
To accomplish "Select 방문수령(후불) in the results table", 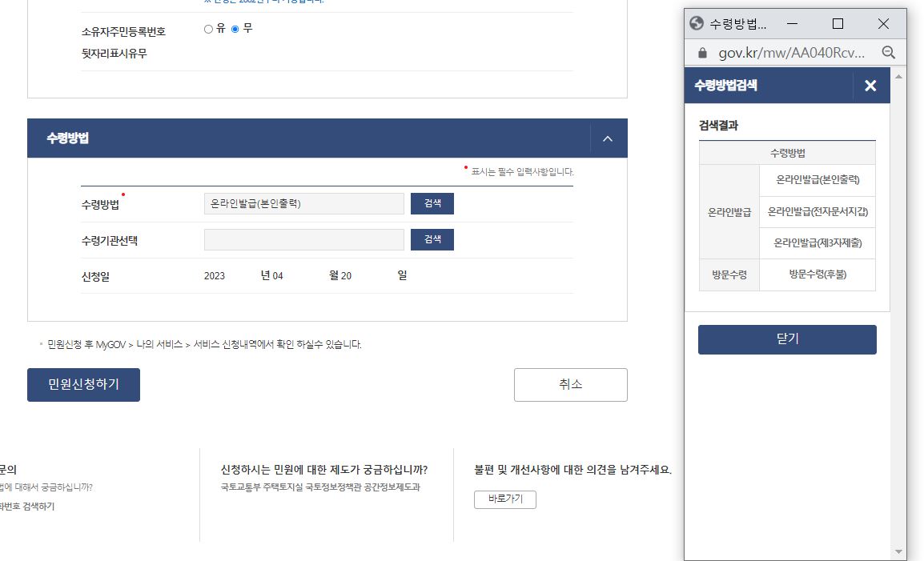I will coord(817,274).
